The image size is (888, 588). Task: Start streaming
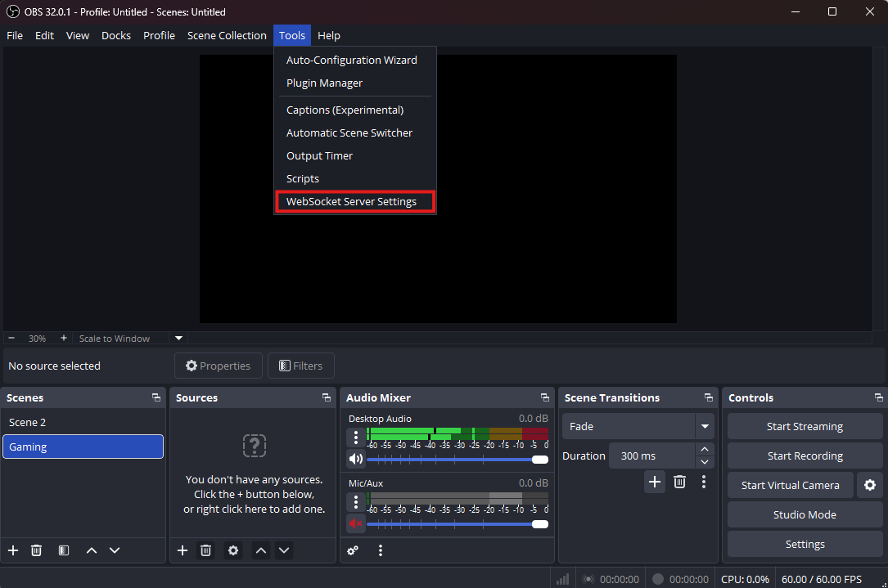click(x=804, y=426)
